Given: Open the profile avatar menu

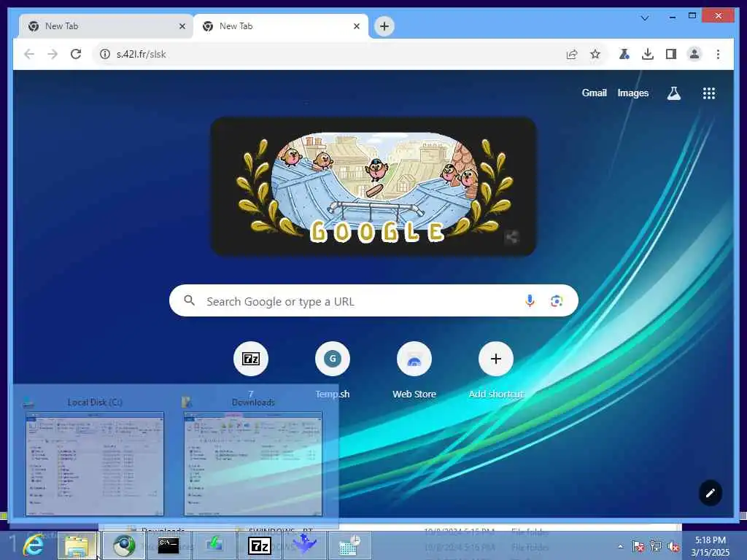Looking at the screenshot, I should click(x=694, y=54).
